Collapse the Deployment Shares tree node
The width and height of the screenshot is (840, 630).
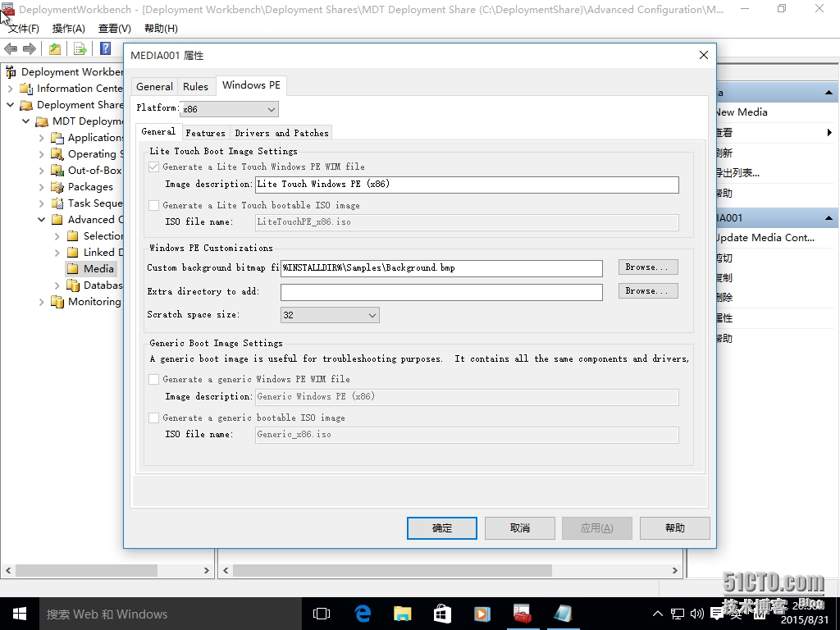click(10, 105)
